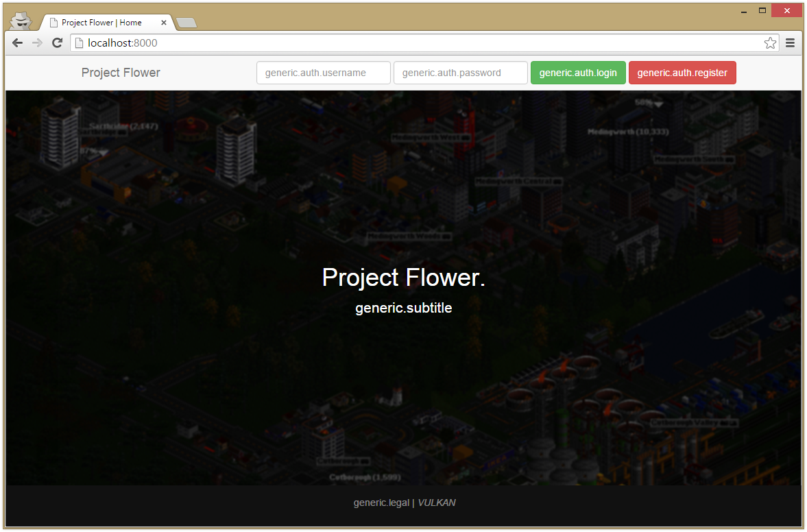Close the Project Flower | Home tab
This screenshot has width=807, height=532.
click(x=164, y=23)
